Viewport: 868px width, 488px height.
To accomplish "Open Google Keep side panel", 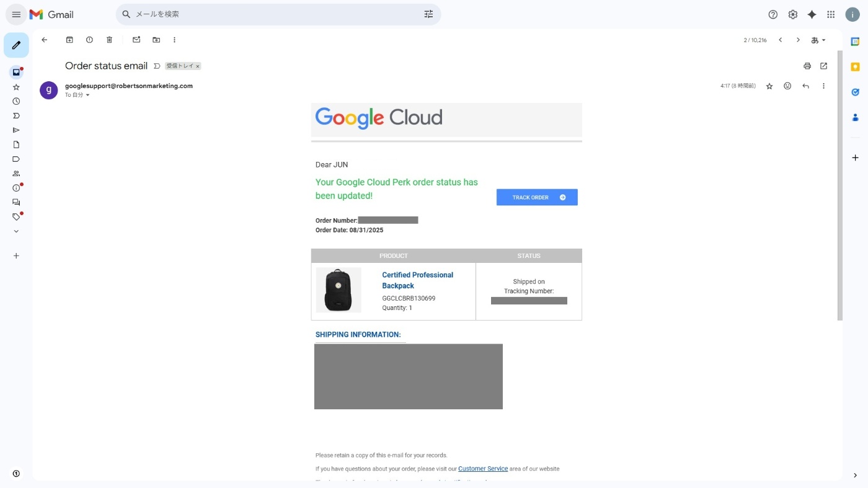I will pyautogui.click(x=855, y=67).
